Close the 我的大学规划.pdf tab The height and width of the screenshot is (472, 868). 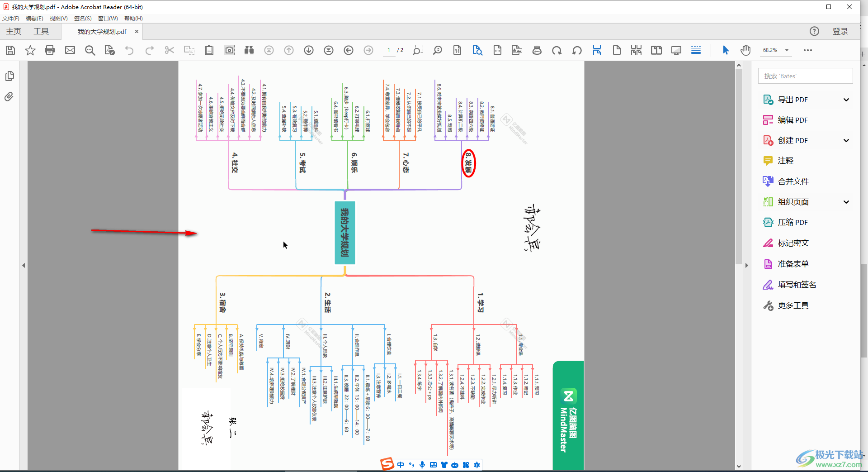coord(137,32)
